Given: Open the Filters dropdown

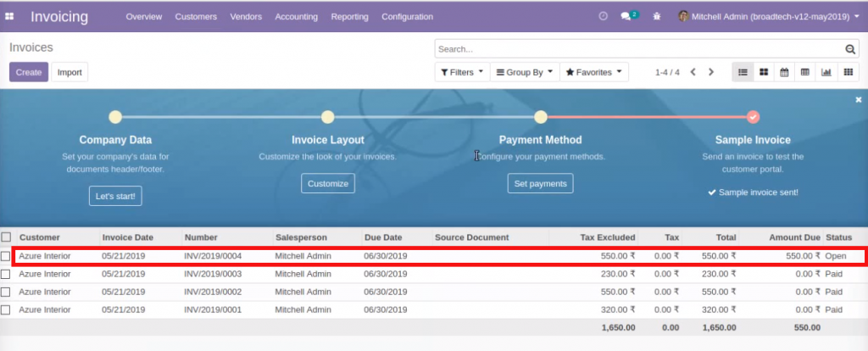Looking at the screenshot, I should 462,72.
